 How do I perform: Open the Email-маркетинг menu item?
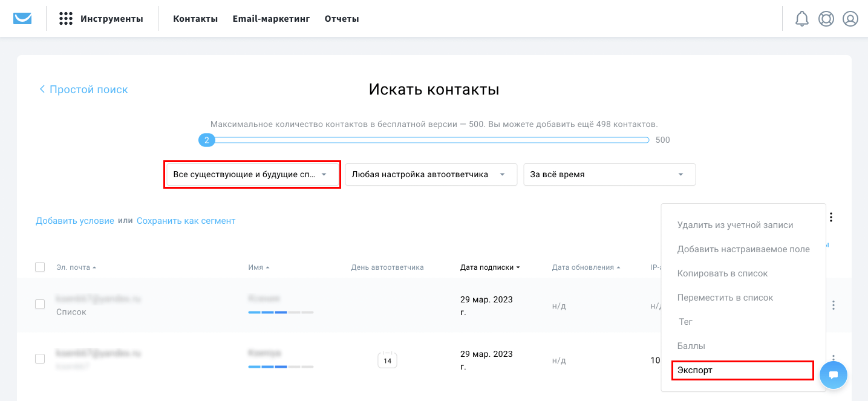point(270,18)
